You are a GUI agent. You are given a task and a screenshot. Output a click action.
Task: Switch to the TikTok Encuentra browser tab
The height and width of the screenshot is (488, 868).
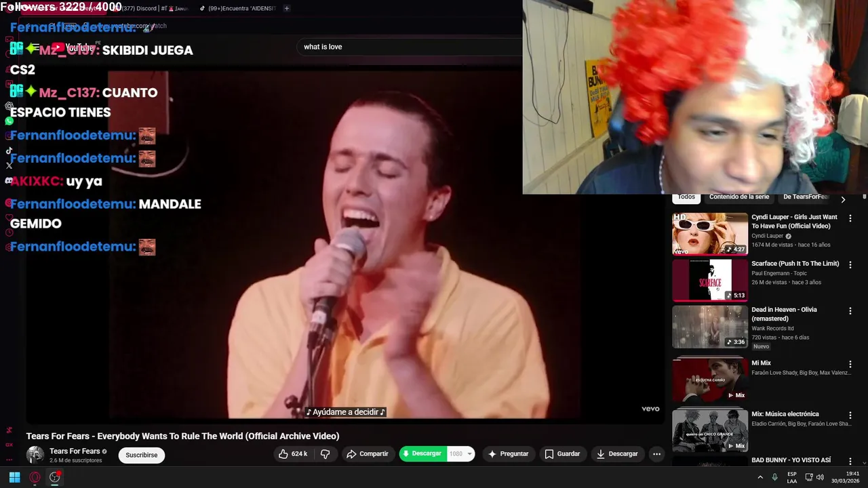point(237,8)
